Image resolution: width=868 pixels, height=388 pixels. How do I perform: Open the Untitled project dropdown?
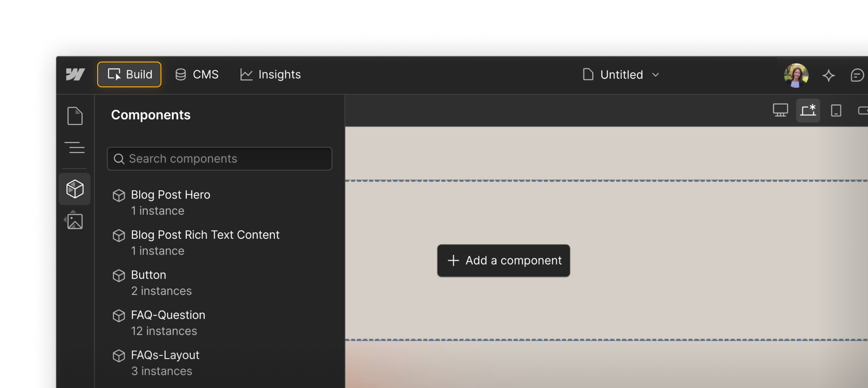tap(621, 75)
